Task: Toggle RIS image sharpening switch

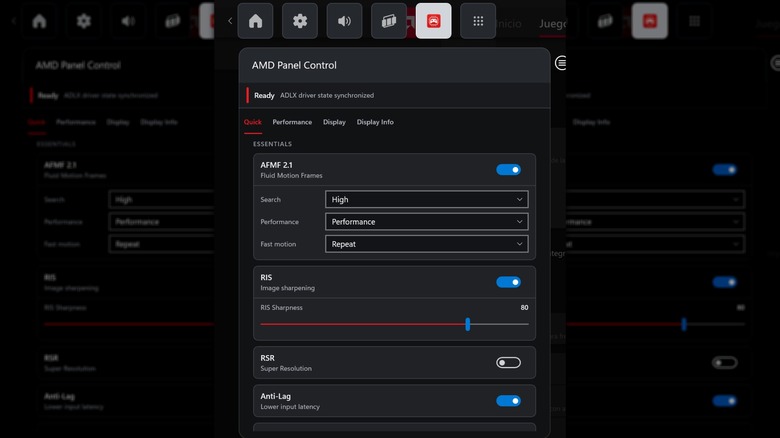Action: 508,282
